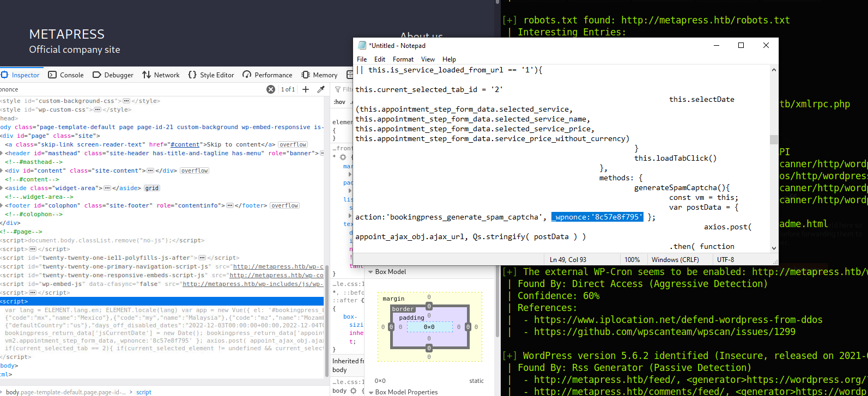Open the Inspector tab in DevTools

tap(21, 75)
